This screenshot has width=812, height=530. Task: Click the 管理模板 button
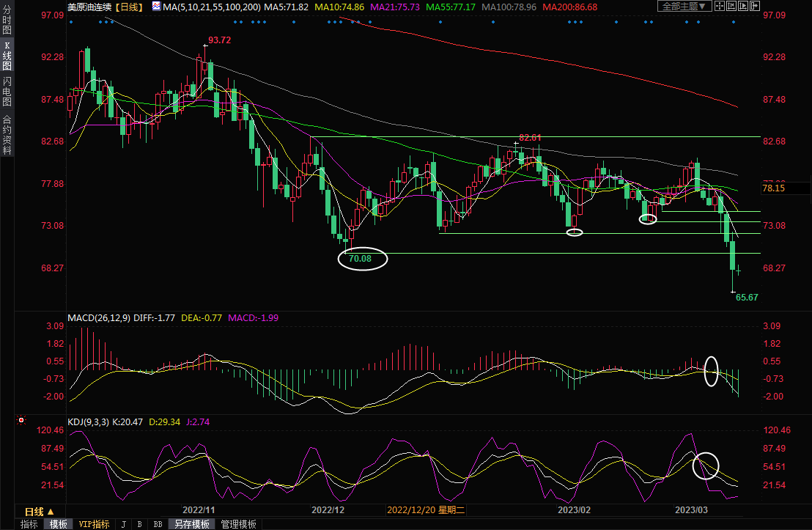tap(238, 524)
